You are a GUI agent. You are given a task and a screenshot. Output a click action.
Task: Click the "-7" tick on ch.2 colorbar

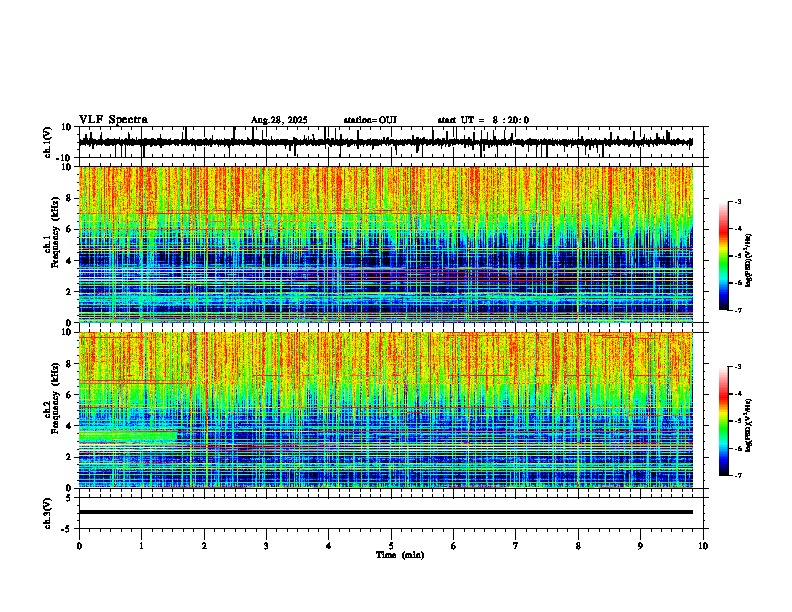pos(737,475)
